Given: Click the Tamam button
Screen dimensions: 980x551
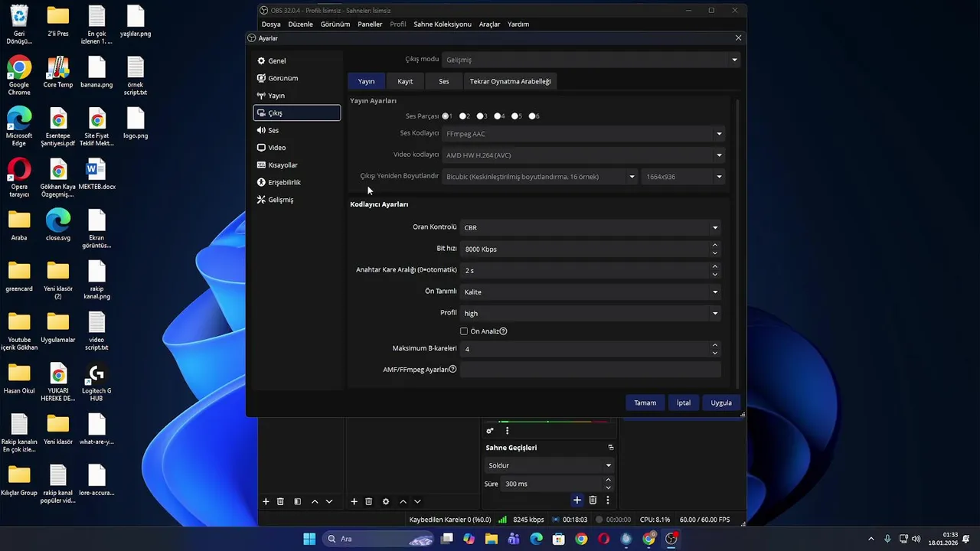Looking at the screenshot, I should (645, 403).
